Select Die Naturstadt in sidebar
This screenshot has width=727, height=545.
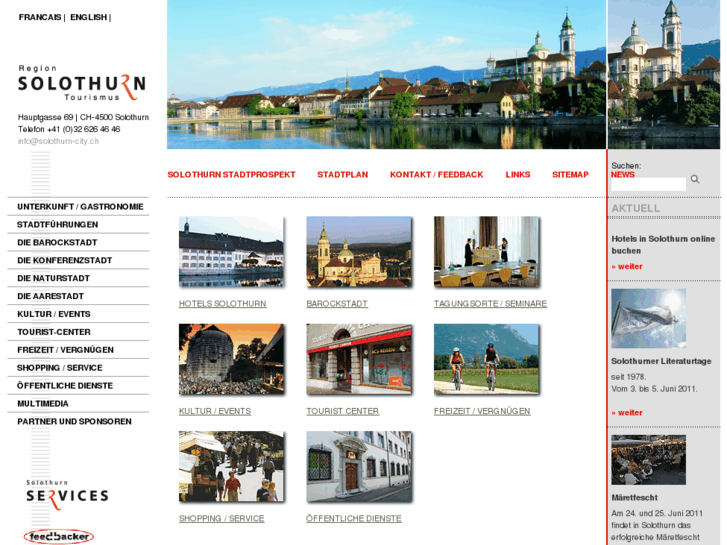(x=53, y=278)
